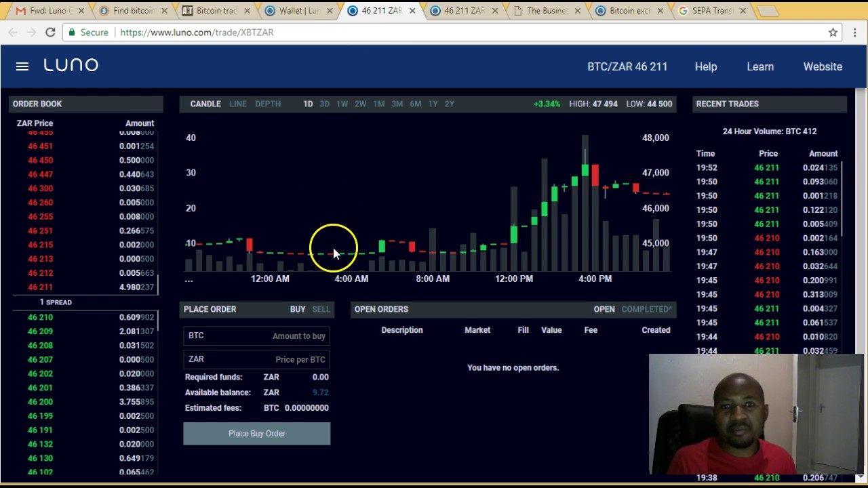Screen dimensions: 868x488
Task: Open the Help link
Action: pyautogui.click(x=706, y=66)
